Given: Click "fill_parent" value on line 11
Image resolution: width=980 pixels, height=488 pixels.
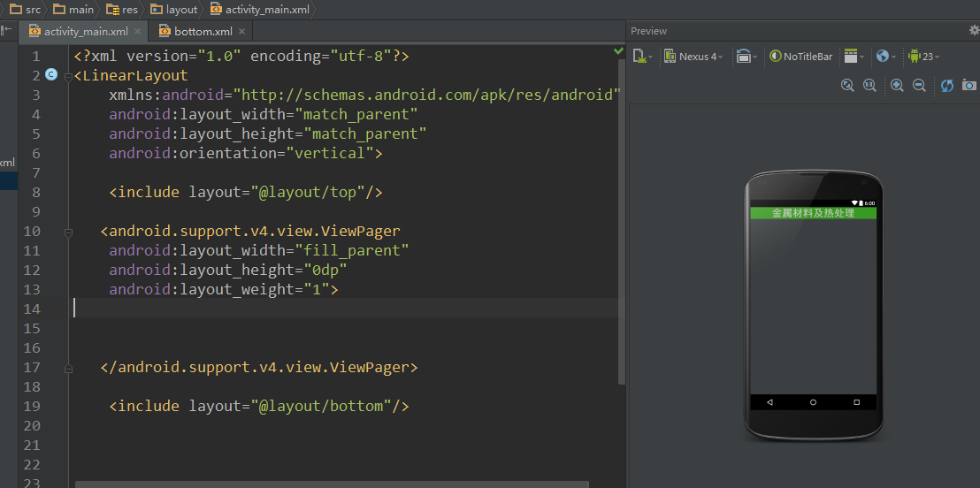Looking at the screenshot, I should point(352,250).
